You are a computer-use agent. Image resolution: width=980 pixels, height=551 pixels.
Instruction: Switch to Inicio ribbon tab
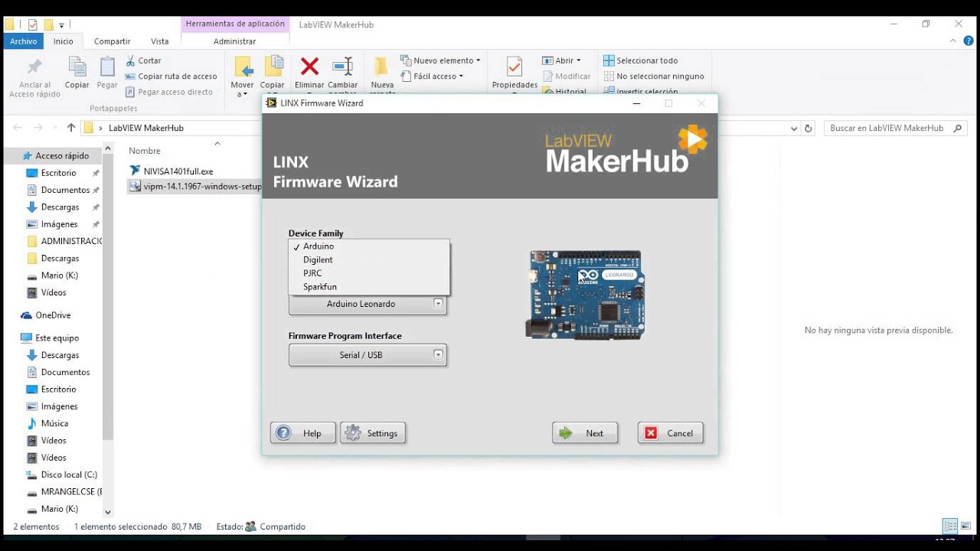tap(64, 41)
